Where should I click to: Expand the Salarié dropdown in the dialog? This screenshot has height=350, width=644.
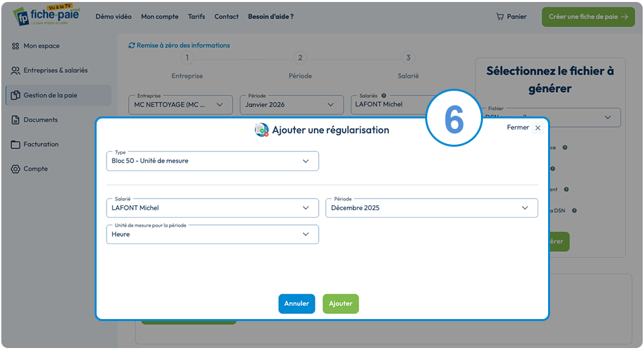pyautogui.click(x=212, y=208)
